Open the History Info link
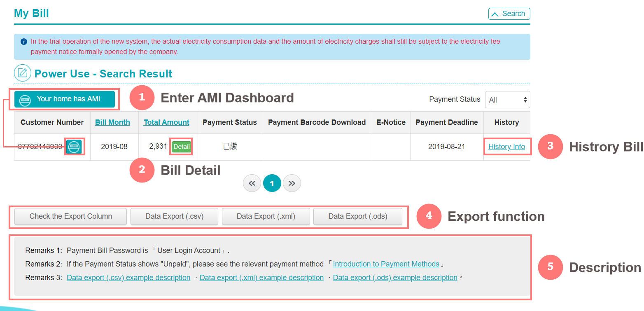The width and height of the screenshot is (644, 311). click(x=506, y=147)
